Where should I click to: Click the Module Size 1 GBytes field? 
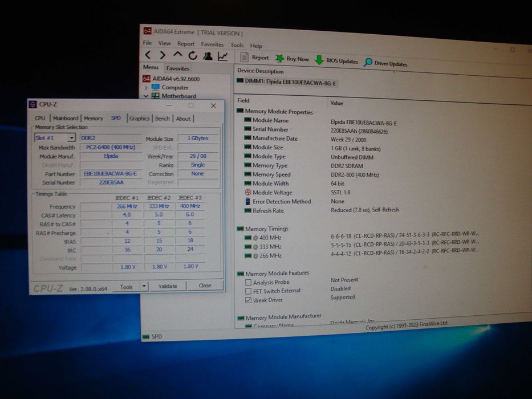tap(198, 138)
